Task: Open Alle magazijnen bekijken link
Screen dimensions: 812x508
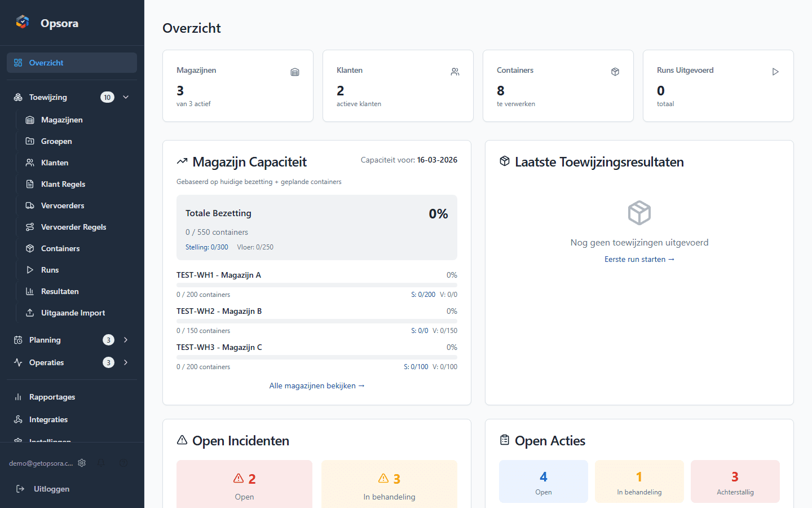Action: [317, 386]
